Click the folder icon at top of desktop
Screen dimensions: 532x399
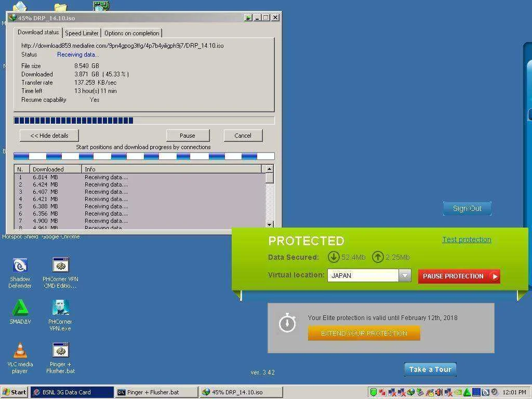(x=60, y=7)
